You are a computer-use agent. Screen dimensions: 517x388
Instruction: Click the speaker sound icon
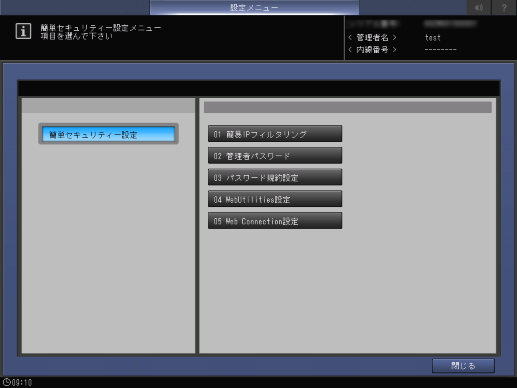479,7
